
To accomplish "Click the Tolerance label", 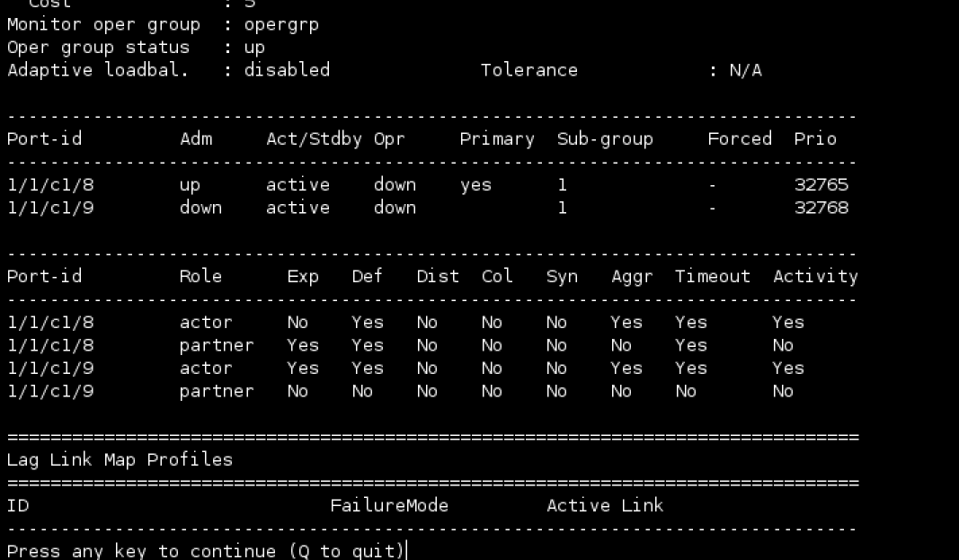I will pos(528,70).
